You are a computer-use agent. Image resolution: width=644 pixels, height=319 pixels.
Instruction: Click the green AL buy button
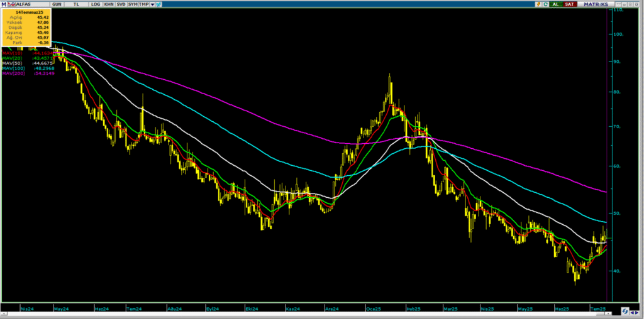[x=556, y=4]
